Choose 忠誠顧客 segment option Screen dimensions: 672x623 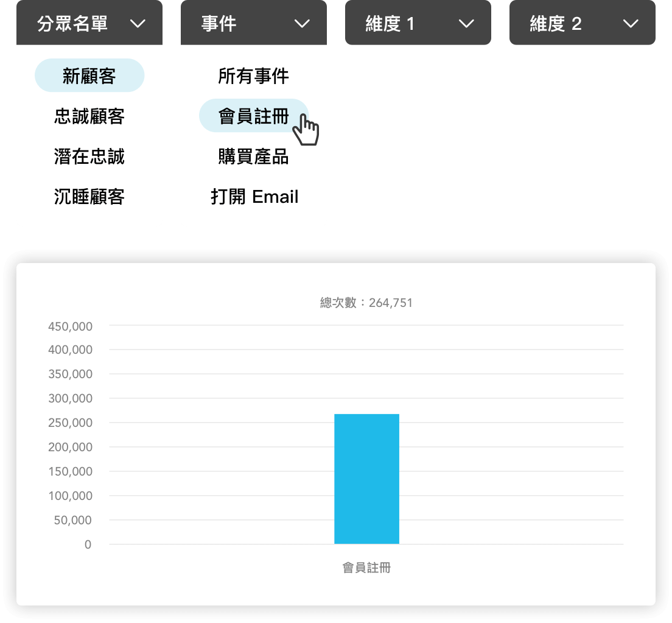[89, 116]
